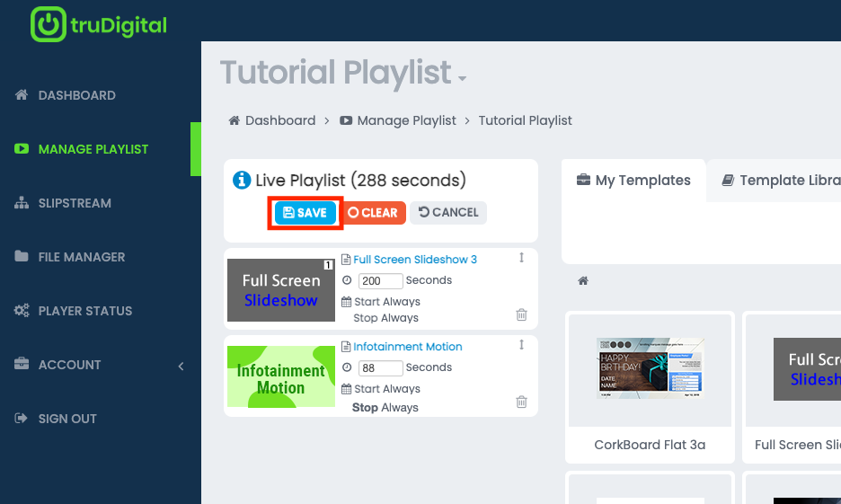Image resolution: width=841 pixels, height=504 pixels.
Task: Open schedule calendar for Infotainment Motion
Action: pyautogui.click(x=347, y=389)
